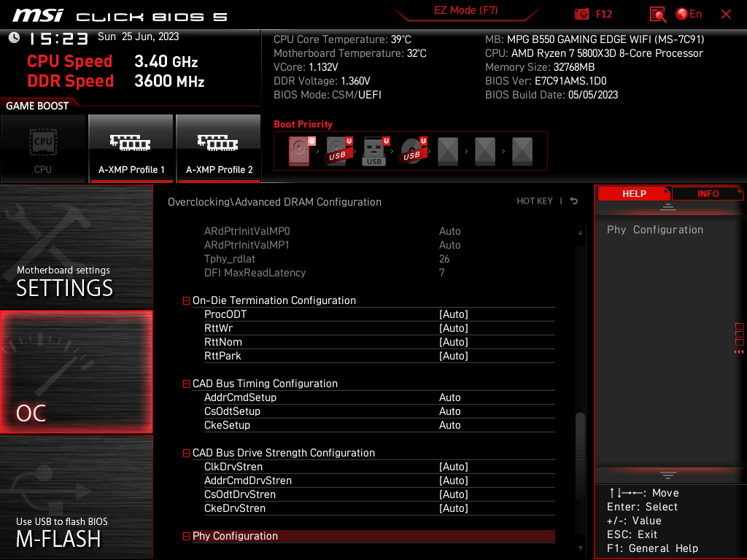Toggle the Game Boost CPU button
This screenshot has height=560, width=747.
[43, 149]
